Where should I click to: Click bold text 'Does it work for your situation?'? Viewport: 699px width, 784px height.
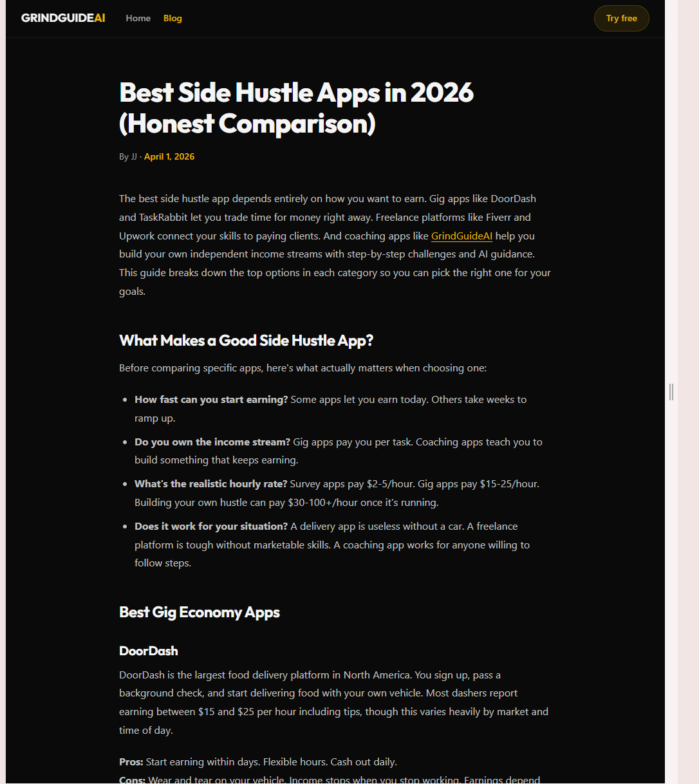coord(211,527)
